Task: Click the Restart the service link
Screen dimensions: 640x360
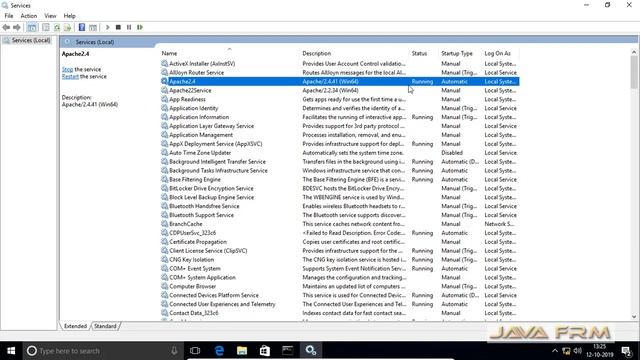Action: (x=70, y=76)
